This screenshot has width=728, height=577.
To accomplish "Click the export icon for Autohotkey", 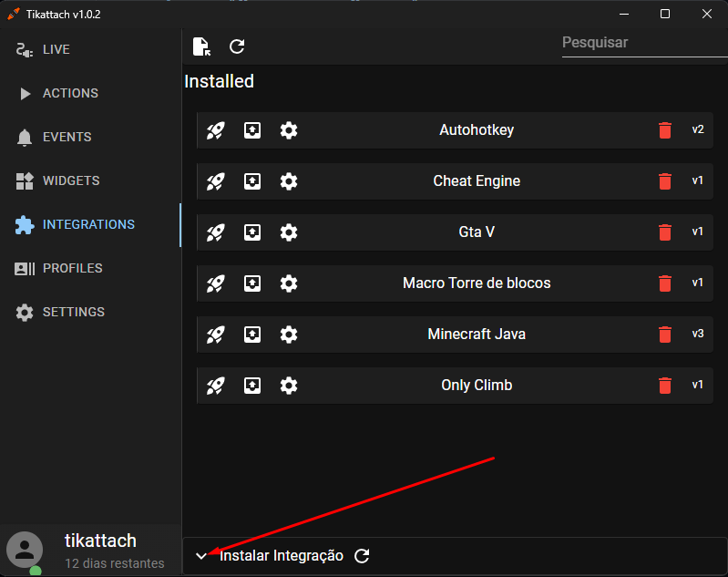I will (x=252, y=130).
